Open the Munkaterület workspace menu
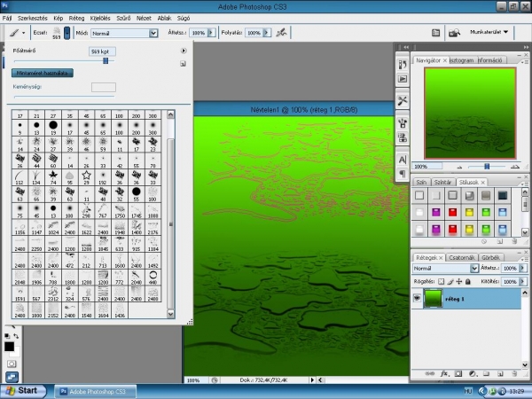Screen dimensions: 532x399 click(x=489, y=32)
